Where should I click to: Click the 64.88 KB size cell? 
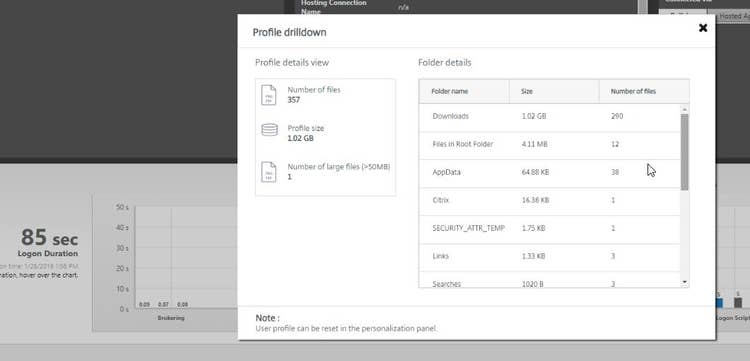tap(535, 172)
